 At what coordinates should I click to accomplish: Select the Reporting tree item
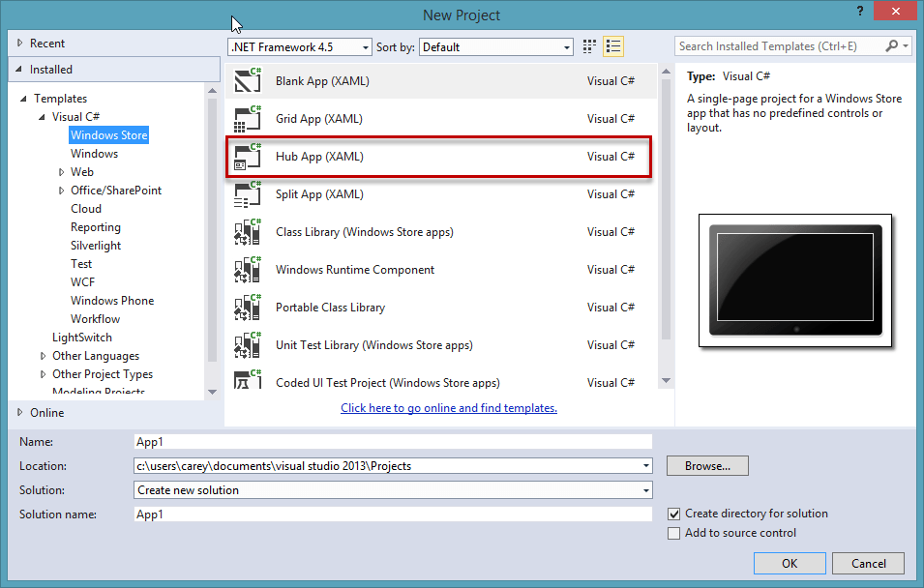[96, 227]
